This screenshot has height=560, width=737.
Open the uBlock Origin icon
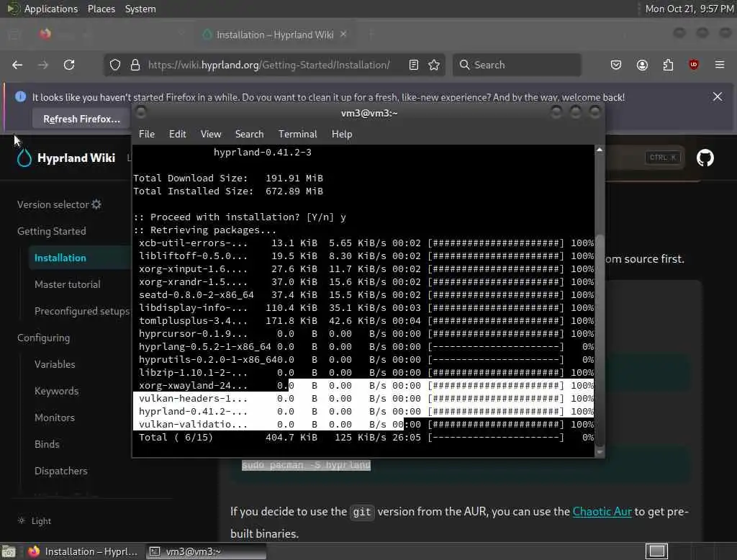coord(694,65)
